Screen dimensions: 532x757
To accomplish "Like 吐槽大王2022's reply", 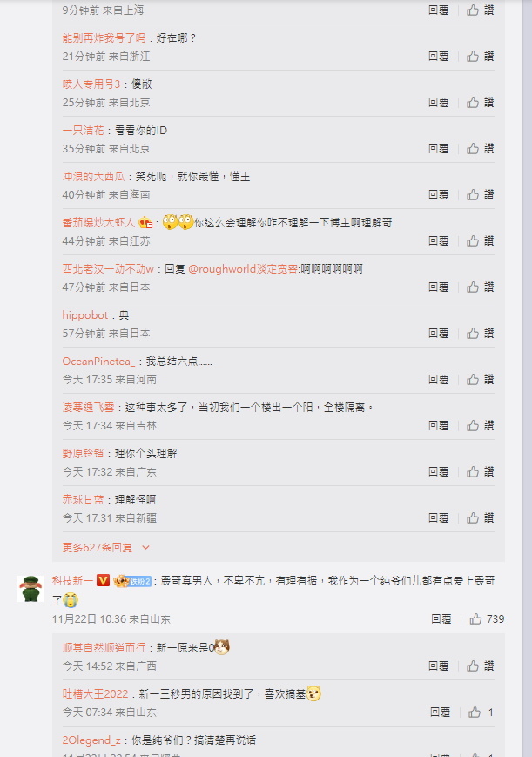I will click(x=481, y=712).
